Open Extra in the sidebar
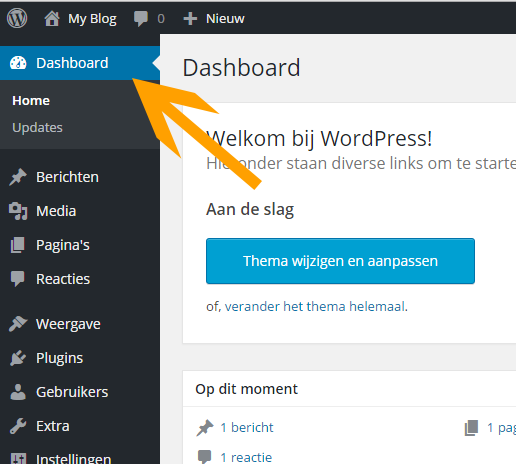The width and height of the screenshot is (516, 464). (x=53, y=426)
